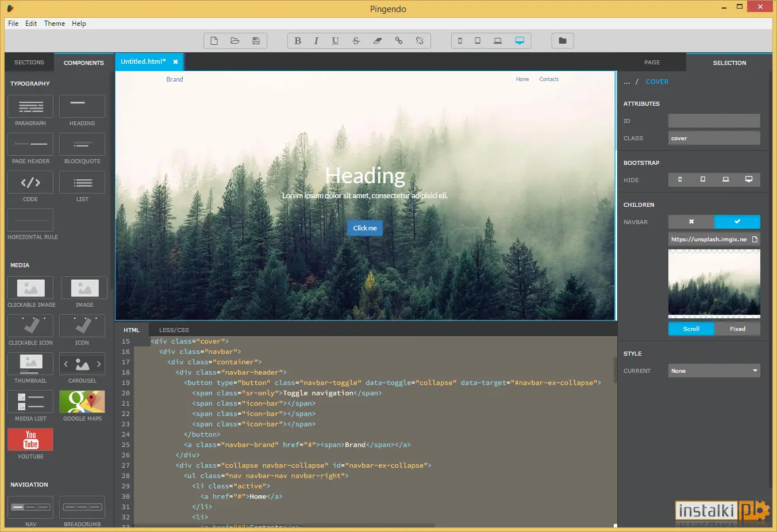Open the Theme menu
This screenshot has width=777, height=532.
[x=55, y=24]
